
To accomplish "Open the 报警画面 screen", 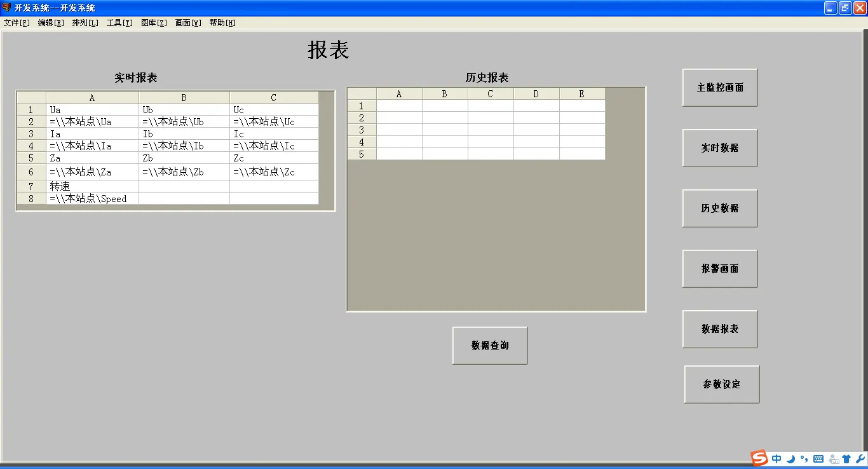I will coord(719,268).
